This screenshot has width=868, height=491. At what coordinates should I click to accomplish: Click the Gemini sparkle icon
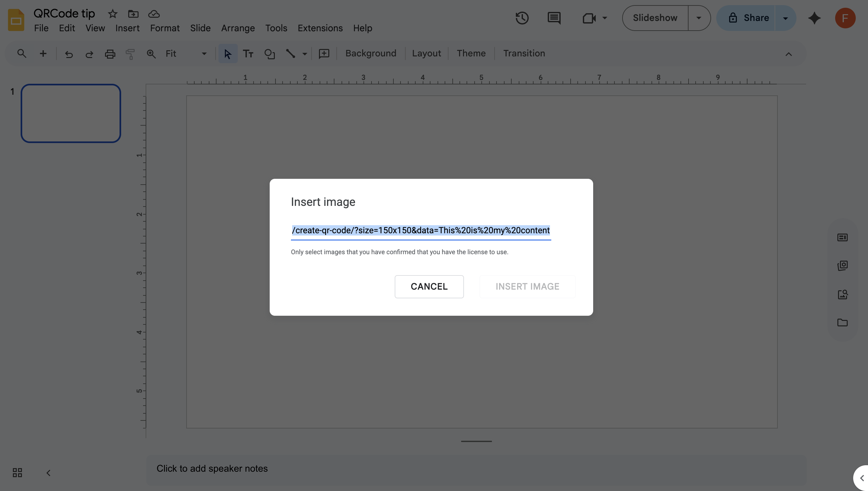tap(814, 18)
